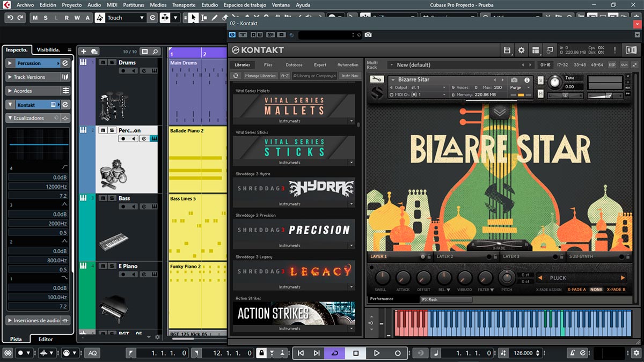Take plugin window snapshot camera icon
Viewport: 644px width, 362px height.
click(368, 35)
